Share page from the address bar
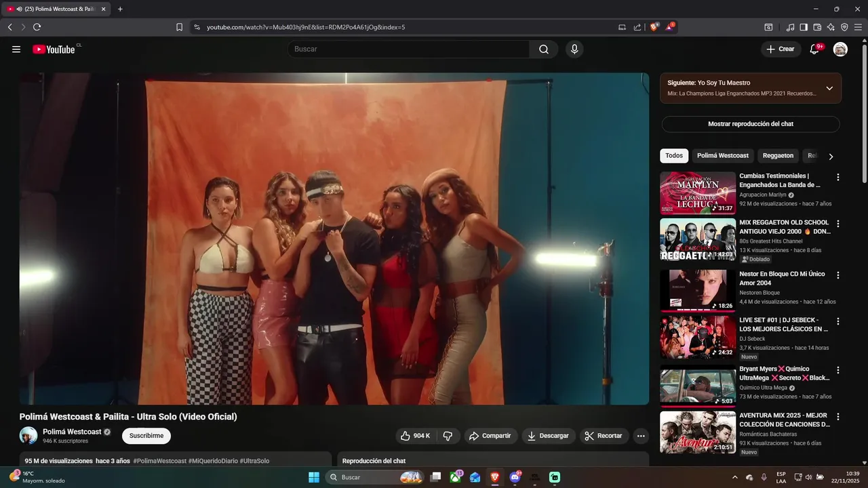The height and width of the screenshot is (488, 868). [x=637, y=27]
